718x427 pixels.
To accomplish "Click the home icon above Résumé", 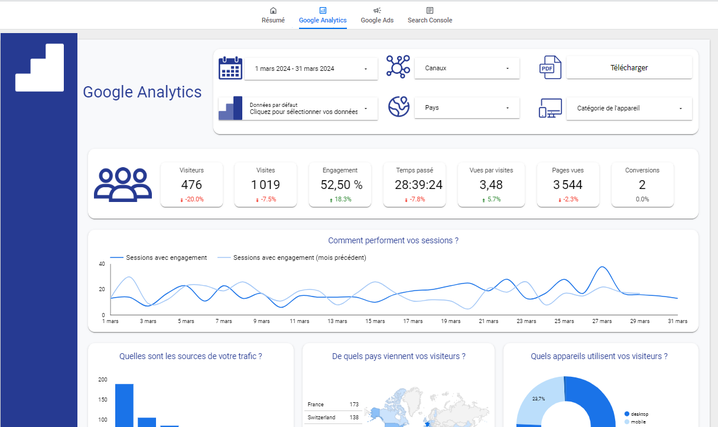I will 273,10.
